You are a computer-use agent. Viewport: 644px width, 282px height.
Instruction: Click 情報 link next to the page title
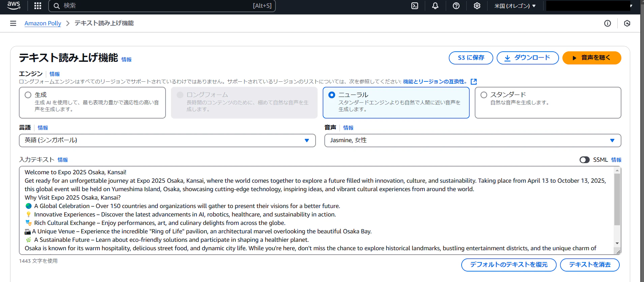pos(126,59)
